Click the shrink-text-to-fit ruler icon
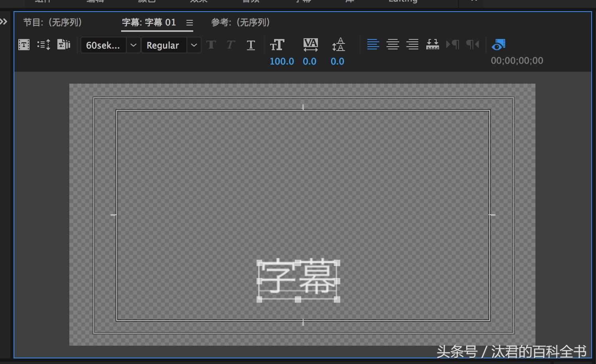Screen dimensions: 596x364 pos(432,45)
